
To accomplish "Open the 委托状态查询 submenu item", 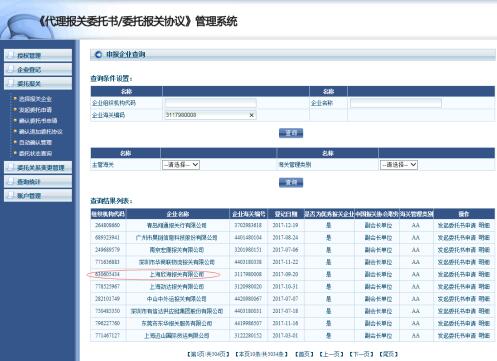I will tap(35, 153).
